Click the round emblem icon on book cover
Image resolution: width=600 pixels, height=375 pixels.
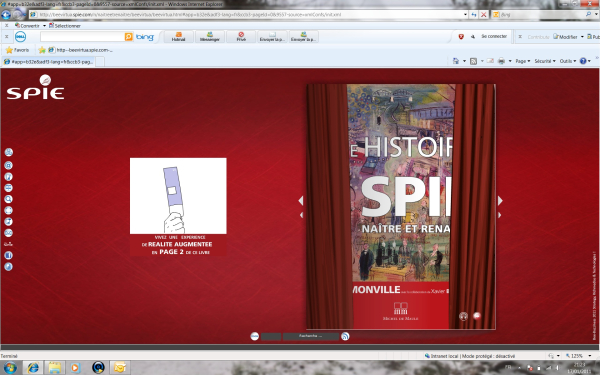(x=463, y=316)
